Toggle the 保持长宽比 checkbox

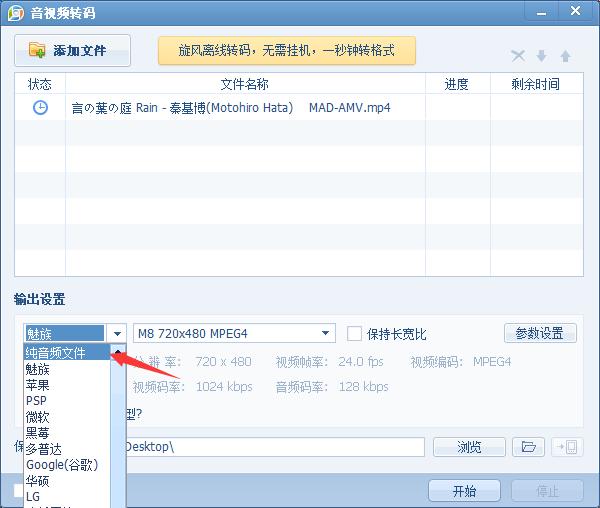point(354,334)
